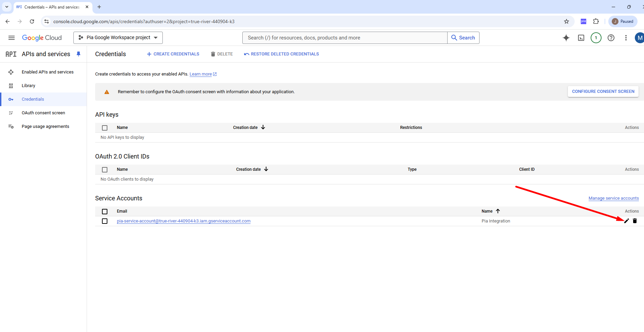Close the Credentials browser tab
The width and height of the screenshot is (644, 332).
(87, 7)
